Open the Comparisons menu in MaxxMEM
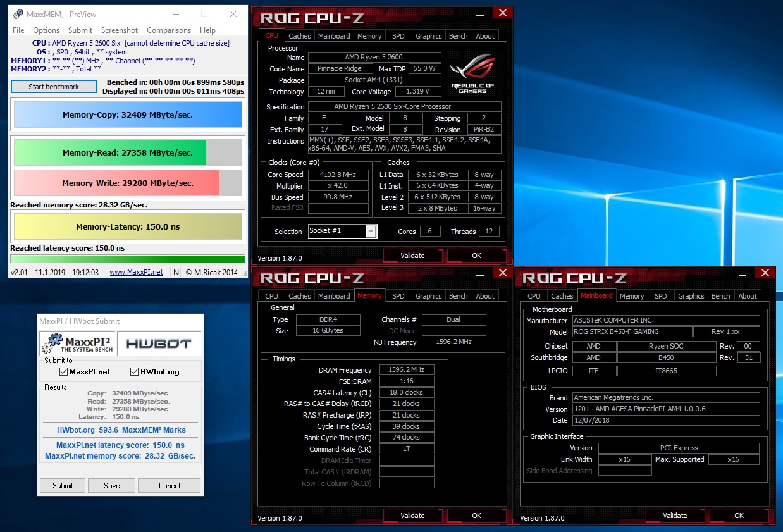The image size is (783, 532). 169,30
